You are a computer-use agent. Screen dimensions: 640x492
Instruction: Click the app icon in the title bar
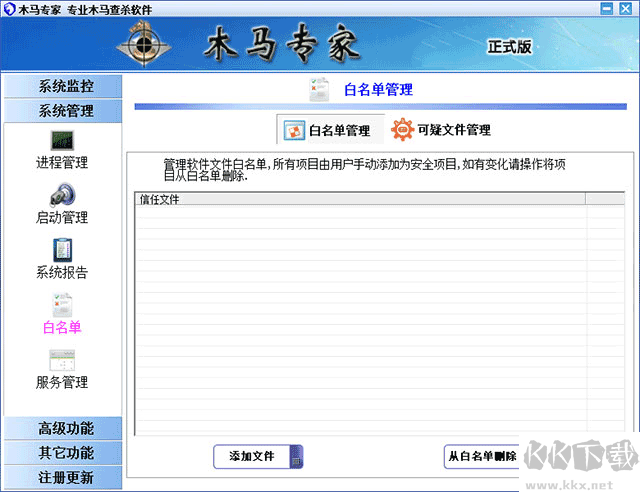(9, 8)
